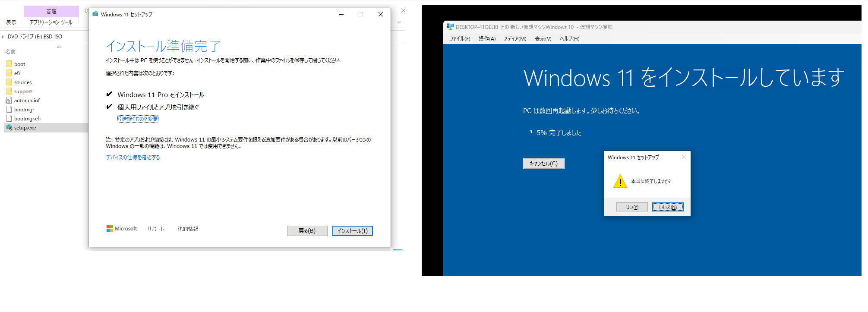The image size is (868, 312).
Task: Click the インストール(I) button
Action: point(353,231)
